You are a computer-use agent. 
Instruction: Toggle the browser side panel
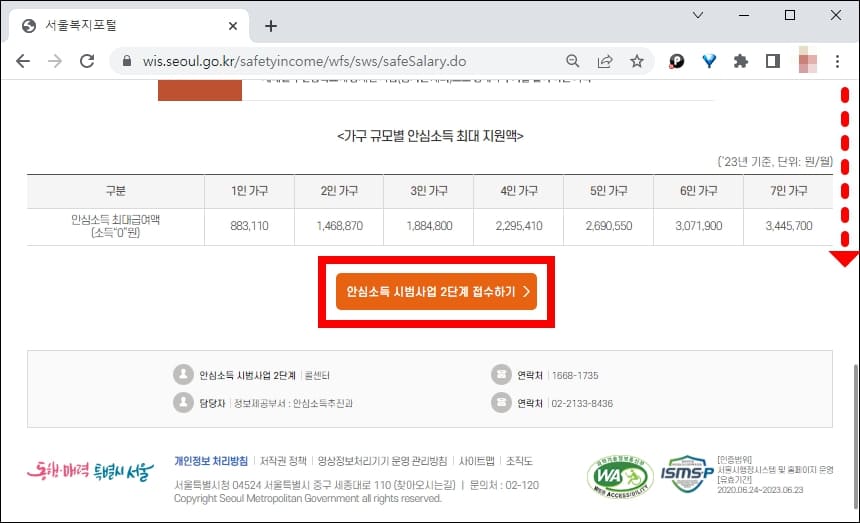(x=773, y=61)
